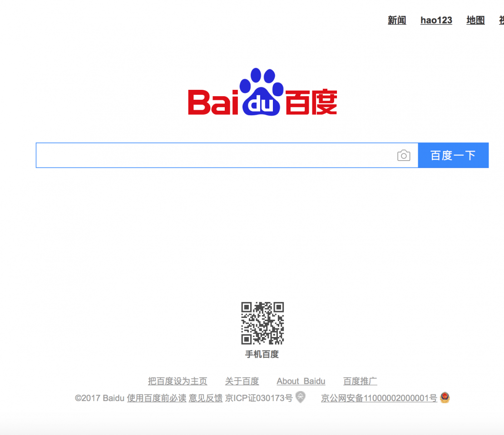Click the 手机百度 label
This screenshot has width=504, height=435.
coord(262,354)
